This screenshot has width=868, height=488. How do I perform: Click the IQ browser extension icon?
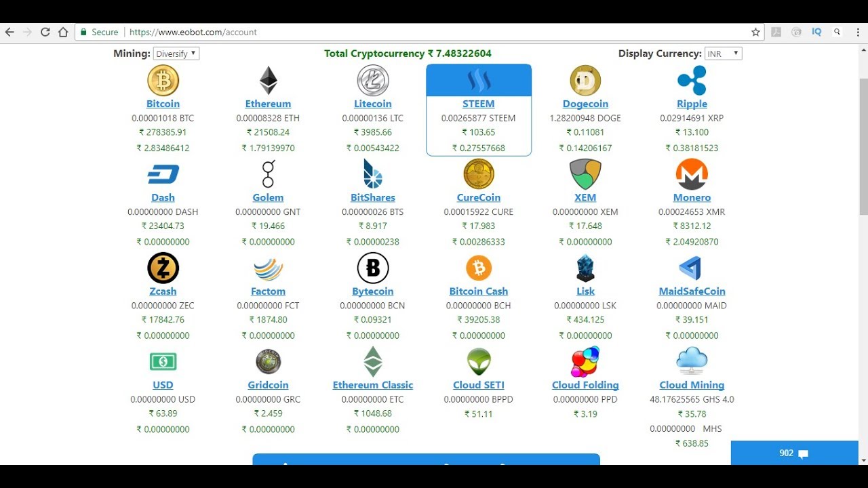click(816, 32)
